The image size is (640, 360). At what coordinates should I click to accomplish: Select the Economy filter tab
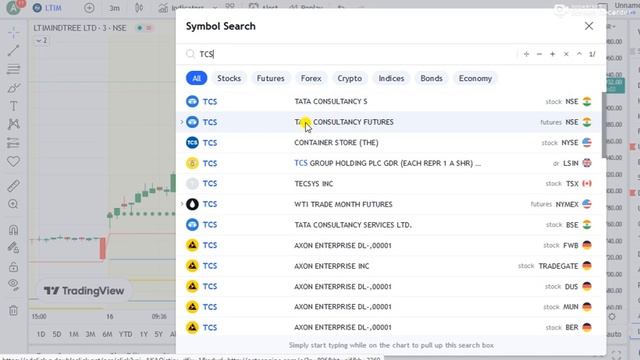click(475, 78)
